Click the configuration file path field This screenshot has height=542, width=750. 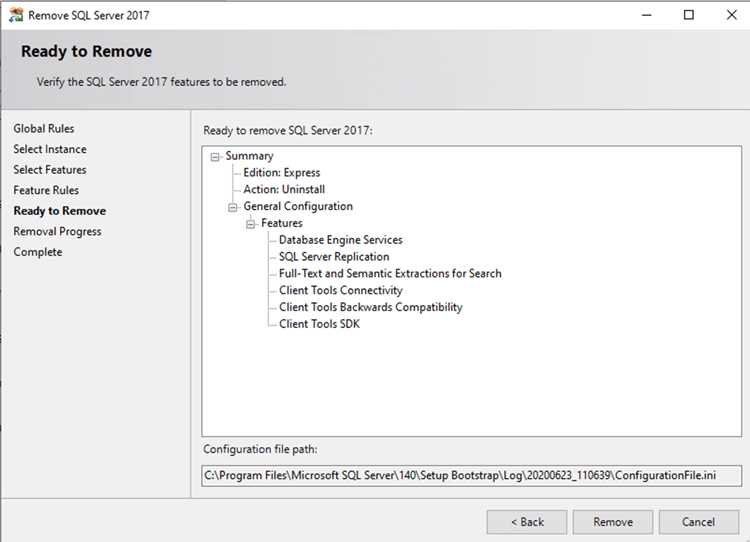471,476
